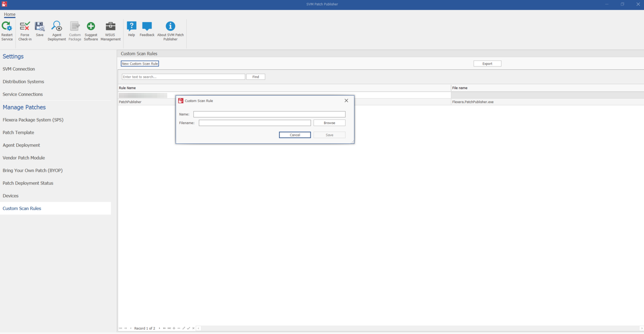Open About SVM Patch Publisher
This screenshot has height=334, width=644.
170,27
